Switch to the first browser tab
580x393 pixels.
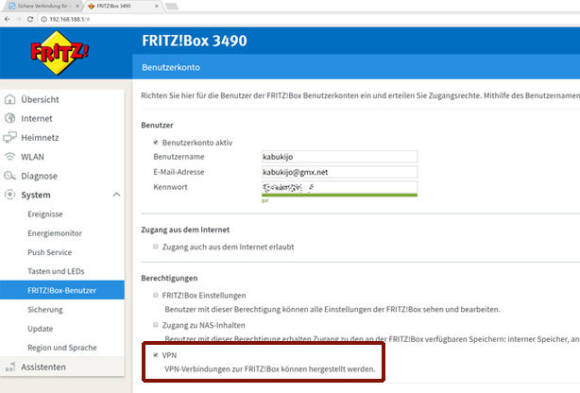pyautogui.click(x=43, y=6)
